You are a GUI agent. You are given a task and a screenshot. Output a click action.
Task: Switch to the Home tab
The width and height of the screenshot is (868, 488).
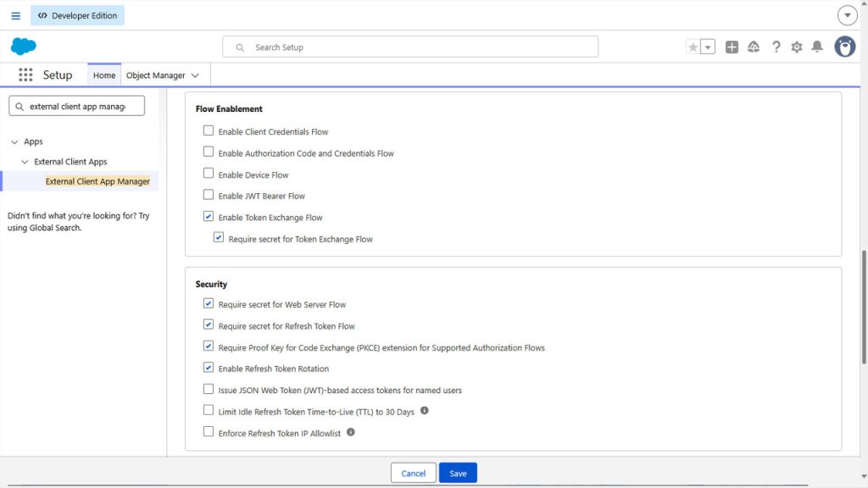104,75
